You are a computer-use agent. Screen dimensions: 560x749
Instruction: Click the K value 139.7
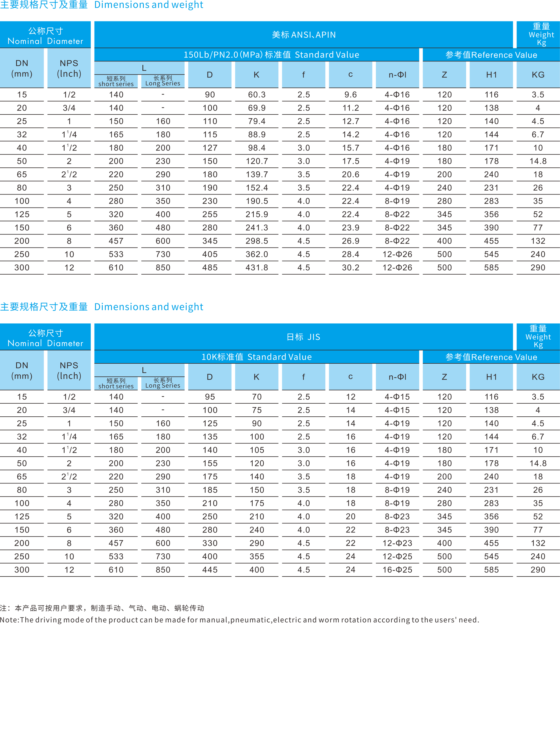[x=257, y=174]
